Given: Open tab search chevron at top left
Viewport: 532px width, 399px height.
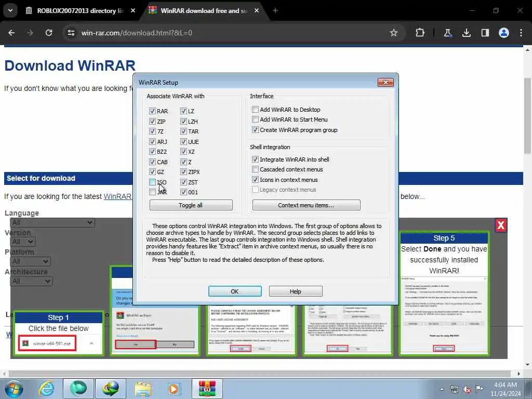Looking at the screenshot, I should [x=10, y=10].
